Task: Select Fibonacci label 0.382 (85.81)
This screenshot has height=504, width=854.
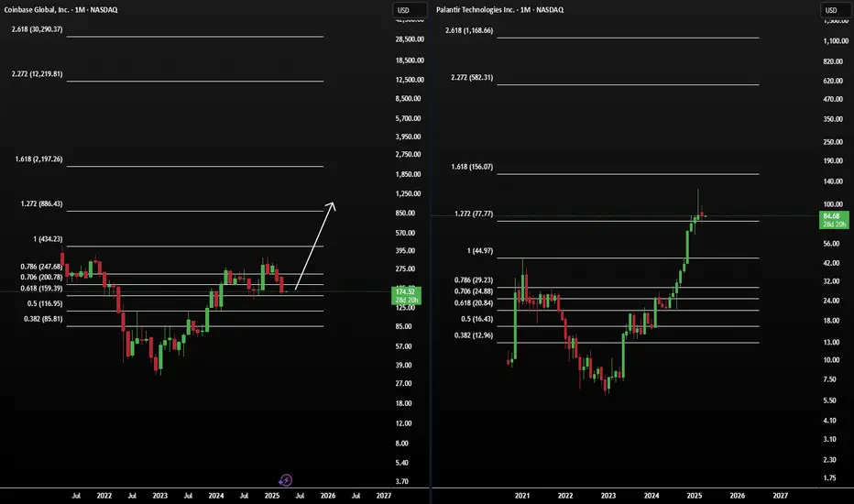Action: click(44, 319)
